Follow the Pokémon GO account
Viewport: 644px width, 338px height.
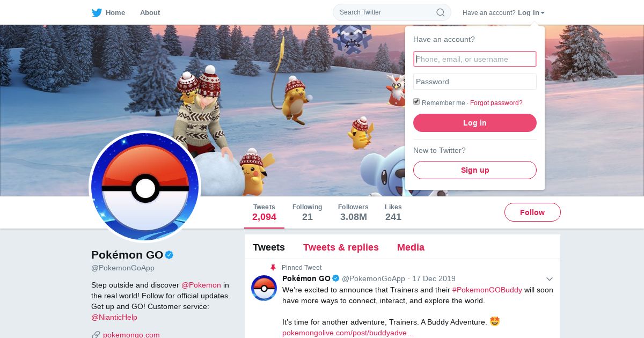point(532,212)
